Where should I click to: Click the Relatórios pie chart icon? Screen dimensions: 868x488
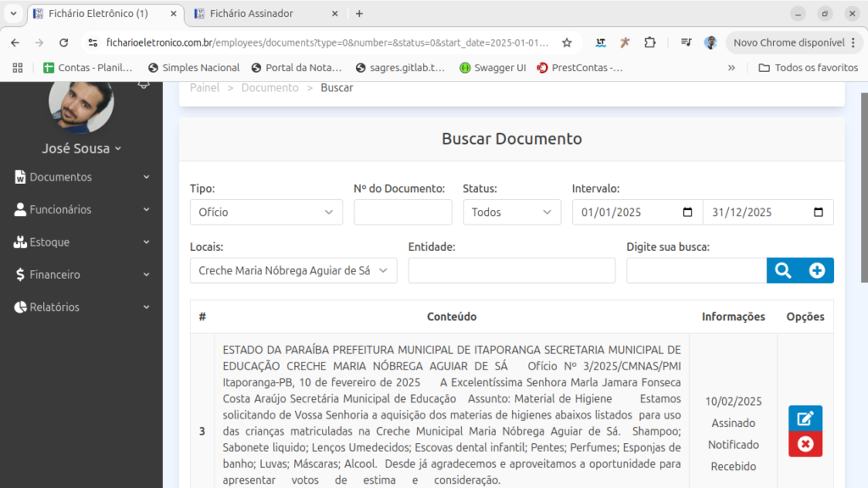20,307
